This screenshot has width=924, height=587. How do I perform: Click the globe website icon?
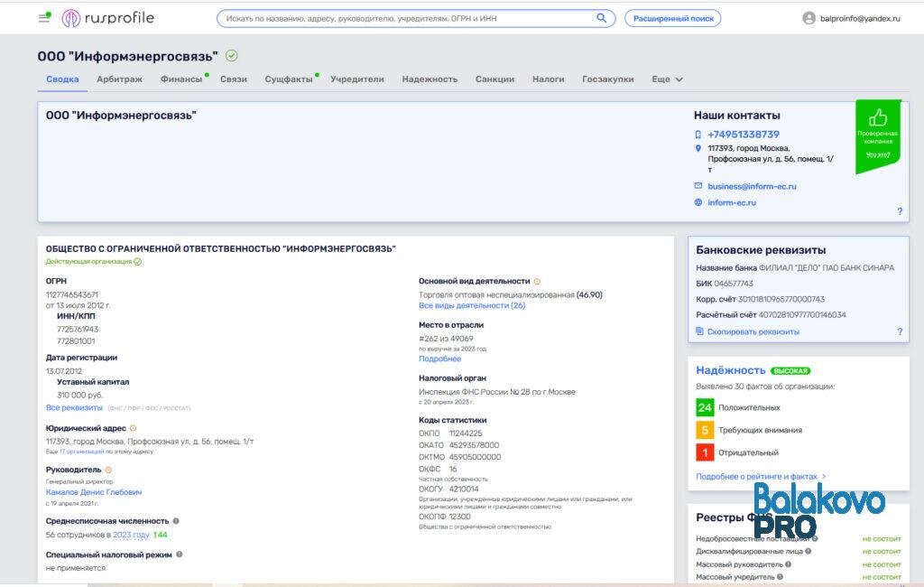tap(698, 202)
